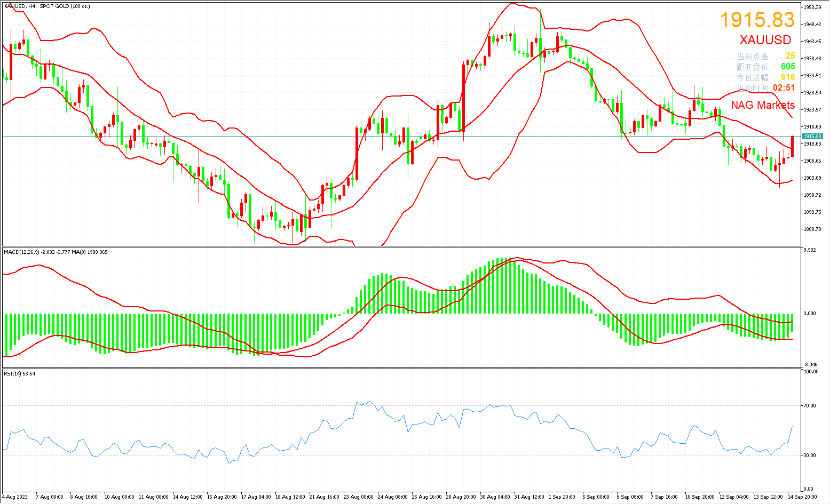The width and height of the screenshot is (830, 504).
Task: Click the time axis label 31 Aug 12:00
Action: (529, 497)
